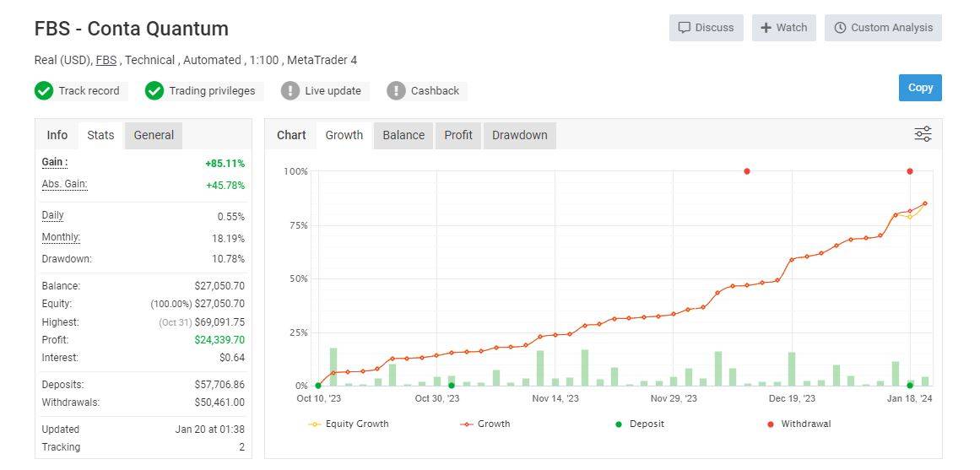Toggle Equity Growth series in chart legend
The image size is (980, 470).
pyautogui.click(x=349, y=424)
